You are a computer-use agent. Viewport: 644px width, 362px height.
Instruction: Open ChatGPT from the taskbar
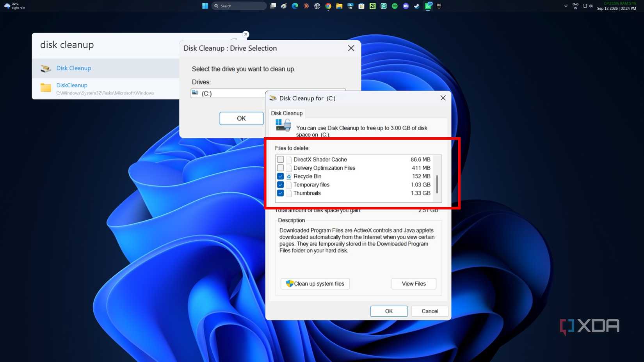click(x=317, y=6)
